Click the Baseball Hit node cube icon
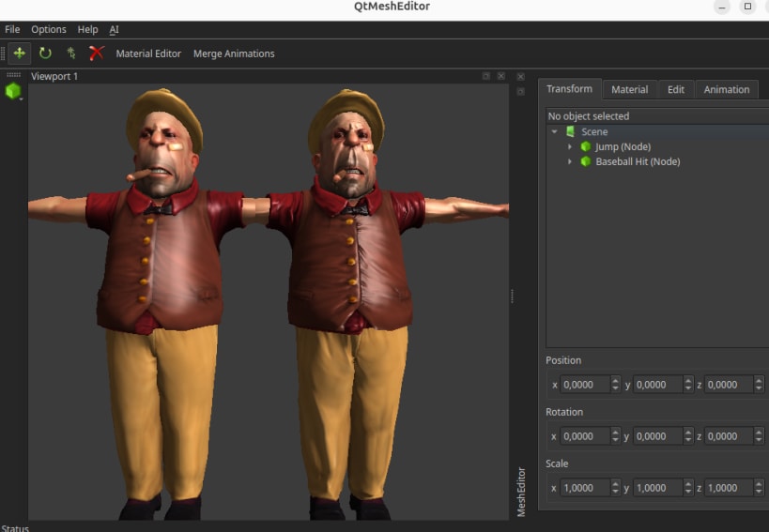Viewport: 769px width, 532px height. click(585, 161)
